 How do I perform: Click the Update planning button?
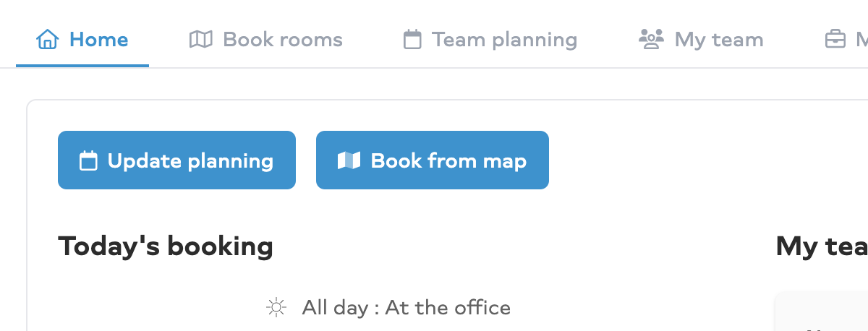tap(176, 160)
